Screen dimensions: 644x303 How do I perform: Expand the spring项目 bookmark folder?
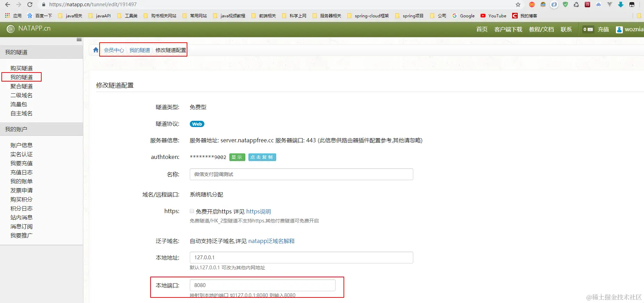409,16
